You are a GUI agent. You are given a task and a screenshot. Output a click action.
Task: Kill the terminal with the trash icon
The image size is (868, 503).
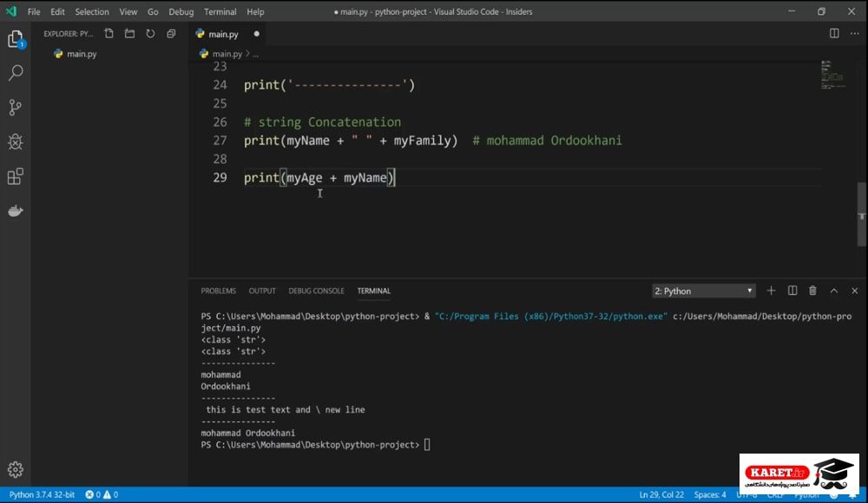[812, 291]
